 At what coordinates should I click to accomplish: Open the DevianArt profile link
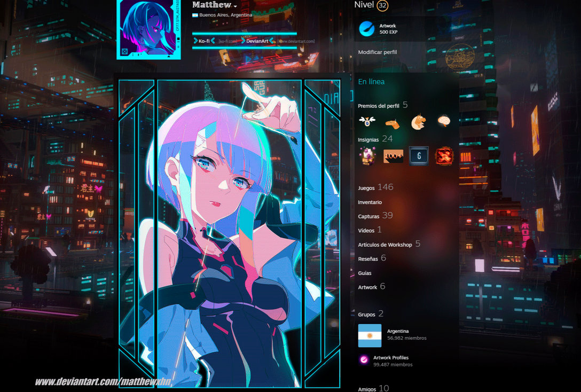[x=257, y=41]
